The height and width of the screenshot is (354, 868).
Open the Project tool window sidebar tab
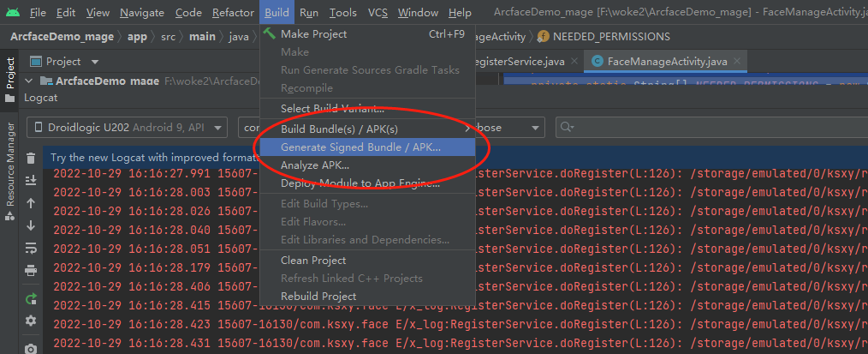click(x=10, y=79)
